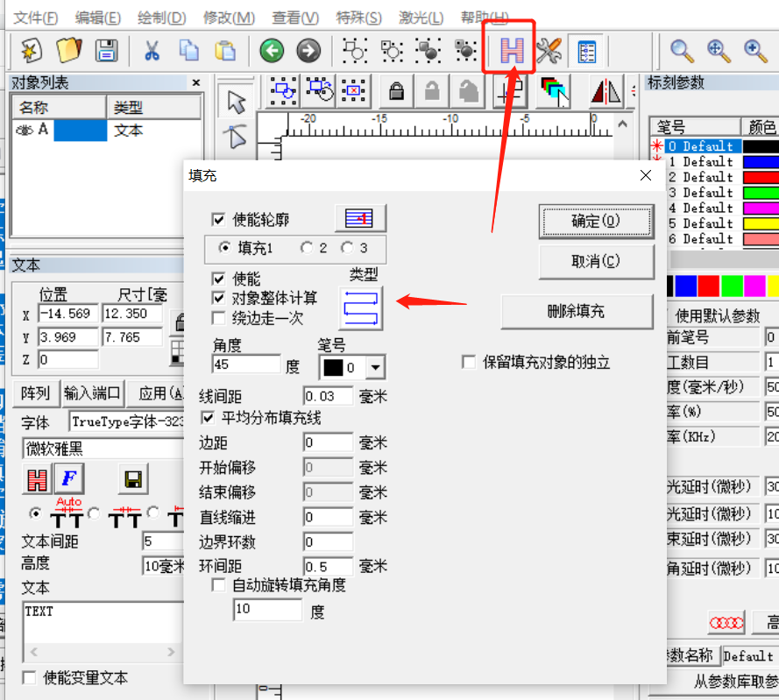Toggle 平均分布填充线 checkbox
This screenshot has height=700, width=779.
208,418
